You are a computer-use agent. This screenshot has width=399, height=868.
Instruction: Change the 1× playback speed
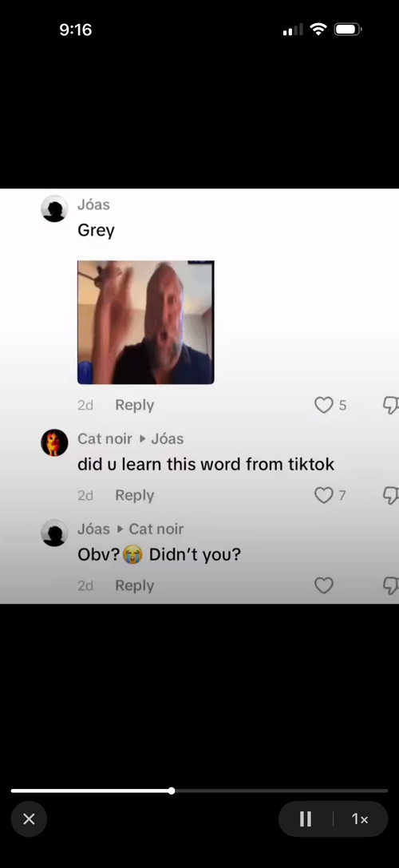pyautogui.click(x=360, y=819)
